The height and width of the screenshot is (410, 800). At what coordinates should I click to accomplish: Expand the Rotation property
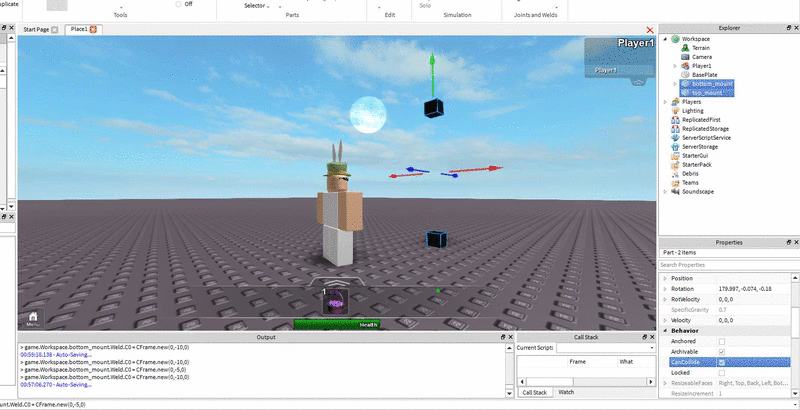coord(665,289)
